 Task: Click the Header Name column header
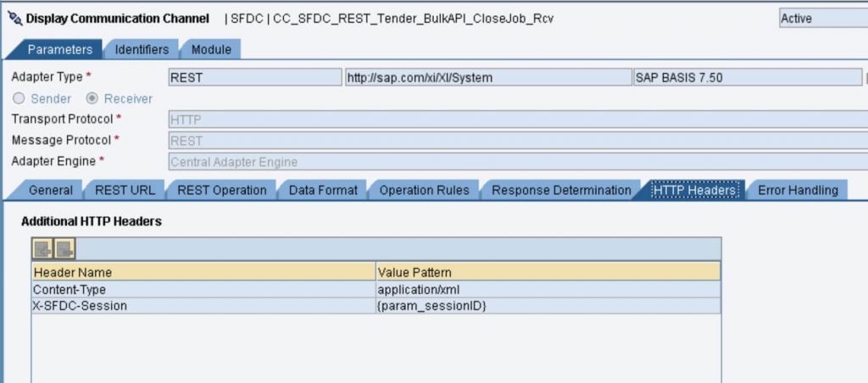click(x=203, y=272)
